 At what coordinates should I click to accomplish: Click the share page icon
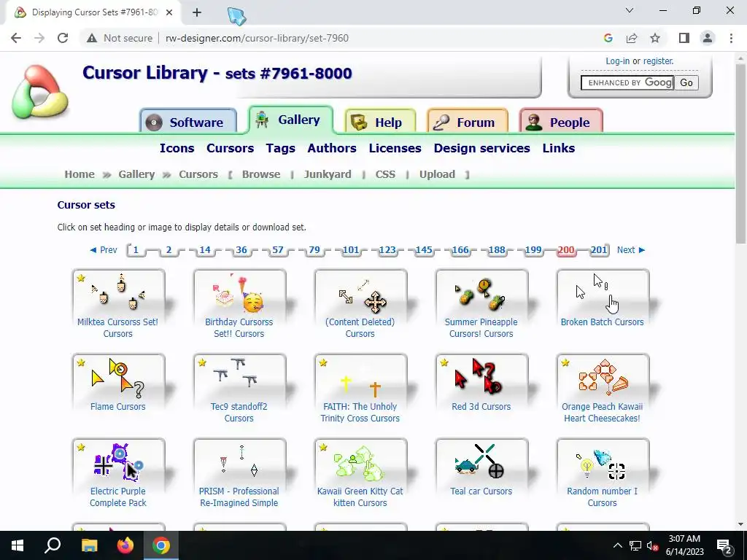(632, 38)
